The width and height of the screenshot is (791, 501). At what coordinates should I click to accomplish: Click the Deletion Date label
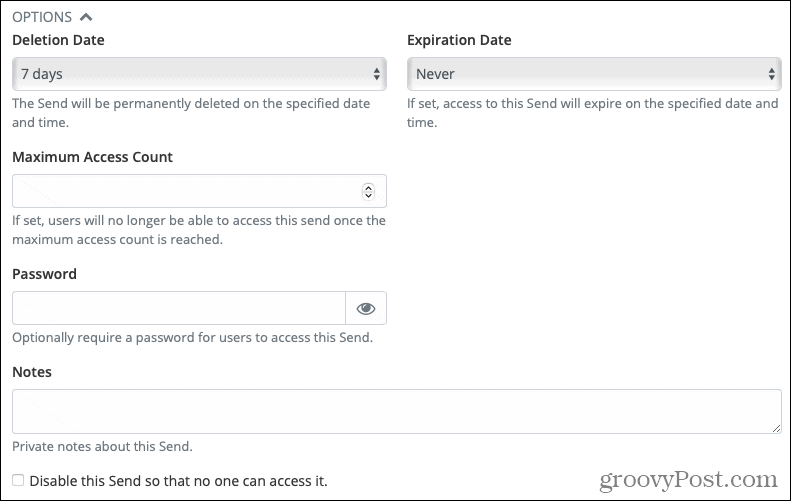58,40
